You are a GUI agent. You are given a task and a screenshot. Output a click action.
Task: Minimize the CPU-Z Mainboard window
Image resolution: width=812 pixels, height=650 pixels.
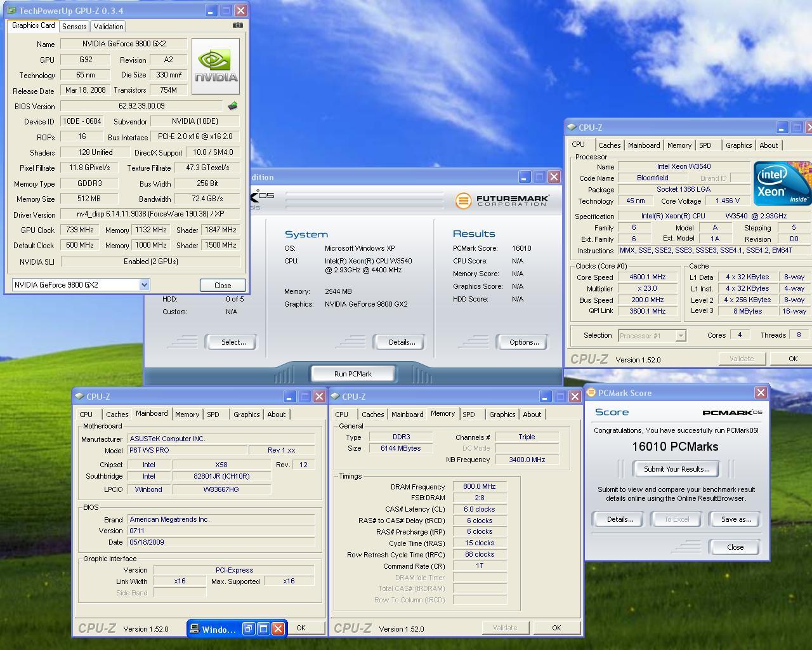click(x=290, y=397)
